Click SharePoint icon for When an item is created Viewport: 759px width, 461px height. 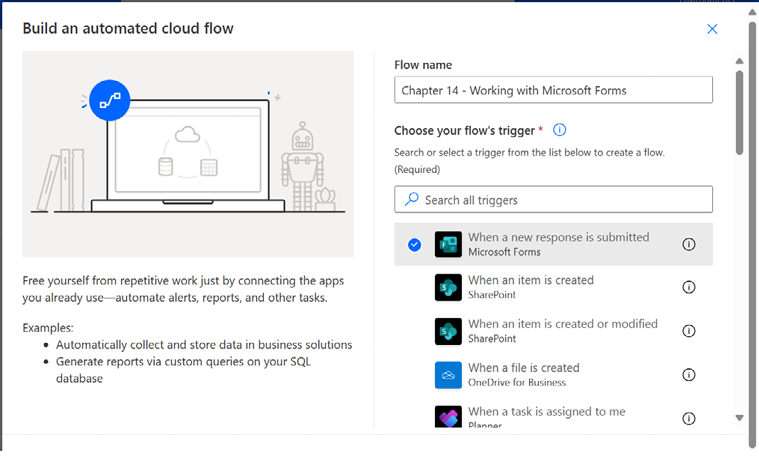[x=448, y=288]
